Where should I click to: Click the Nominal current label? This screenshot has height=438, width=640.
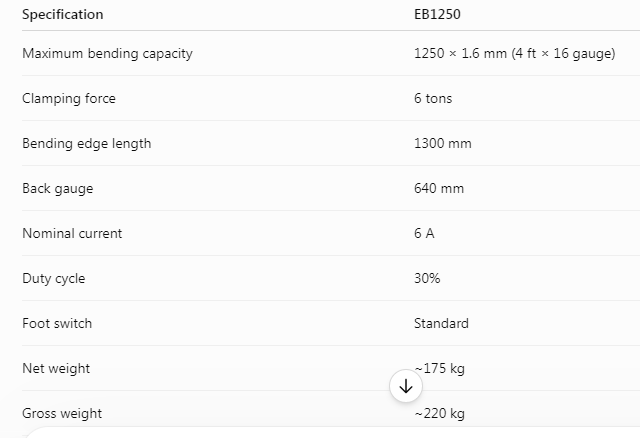[72, 233]
